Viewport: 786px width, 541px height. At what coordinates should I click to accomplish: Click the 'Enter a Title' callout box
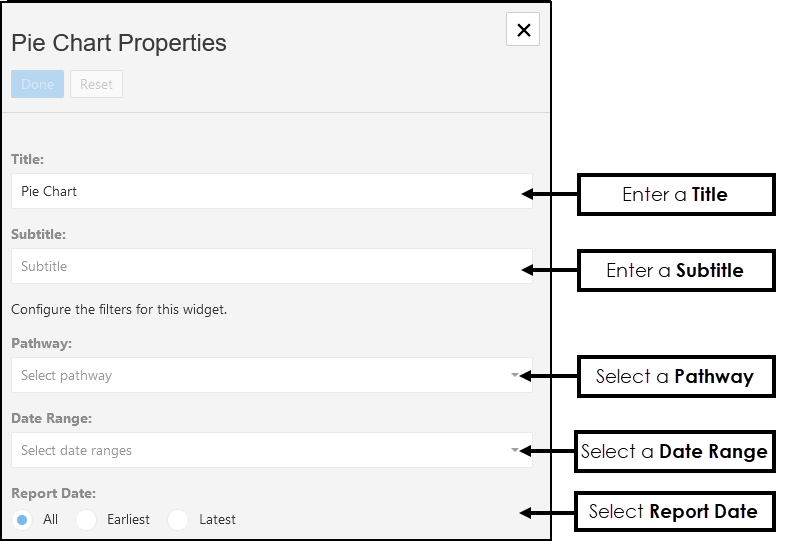click(676, 194)
